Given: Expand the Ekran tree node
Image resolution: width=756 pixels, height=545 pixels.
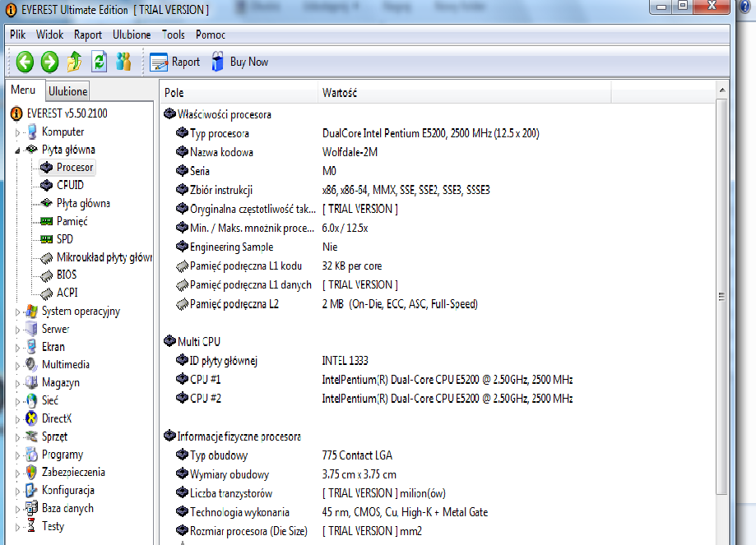Looking at the screenshot, I should coord(17,348).
